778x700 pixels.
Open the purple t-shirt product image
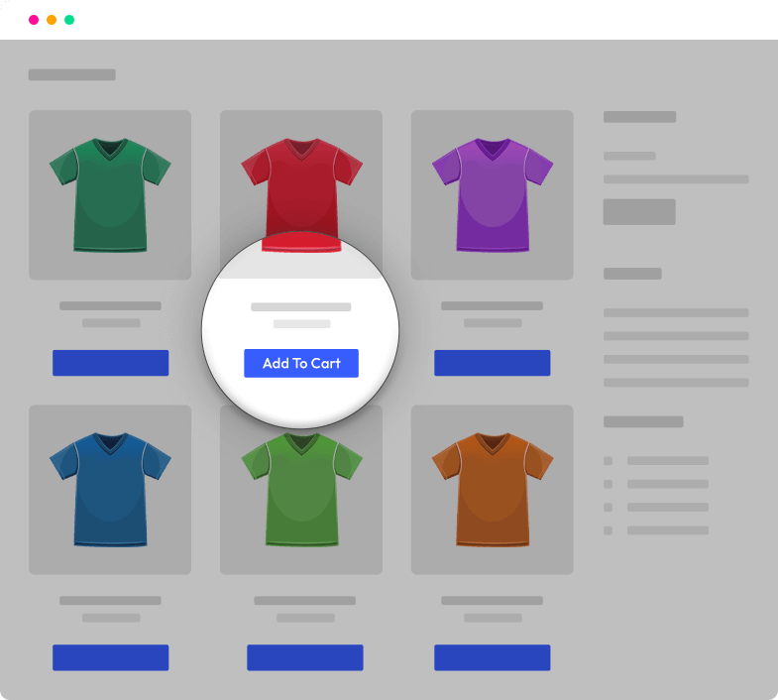(493, 195)
